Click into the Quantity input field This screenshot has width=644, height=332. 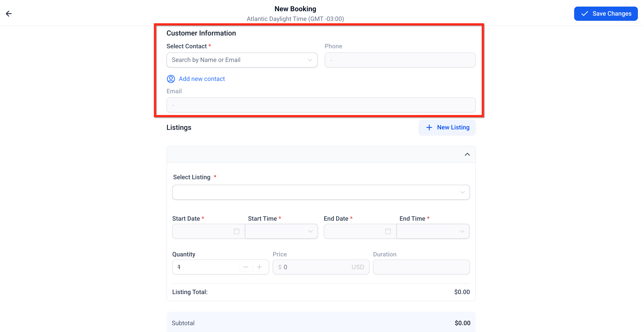pyautogui.click(x=205, y=267)
